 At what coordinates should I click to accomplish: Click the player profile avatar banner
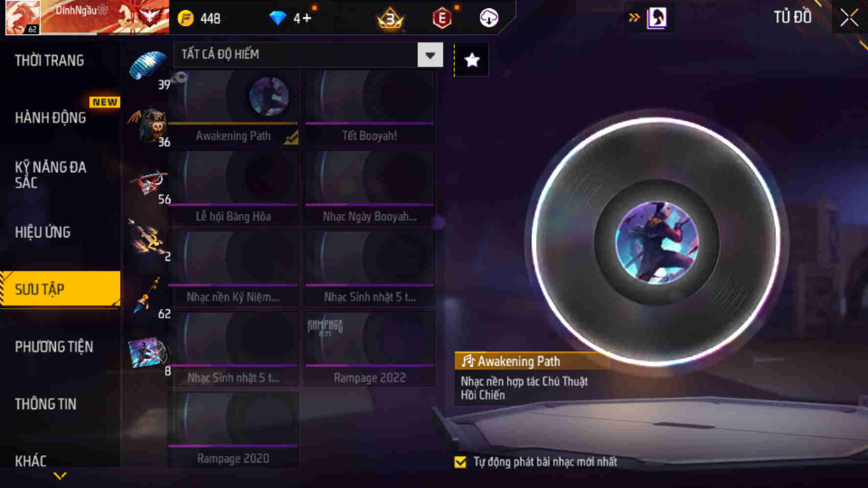[87, 18]
